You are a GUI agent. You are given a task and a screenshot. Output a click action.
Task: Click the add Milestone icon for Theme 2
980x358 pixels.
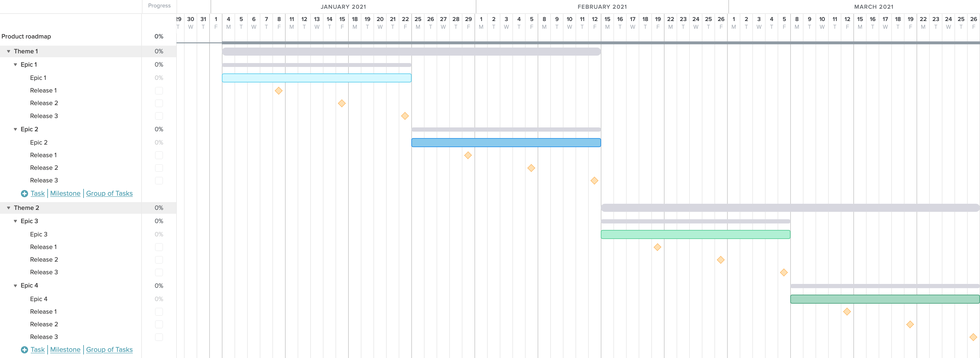point(66,349)
